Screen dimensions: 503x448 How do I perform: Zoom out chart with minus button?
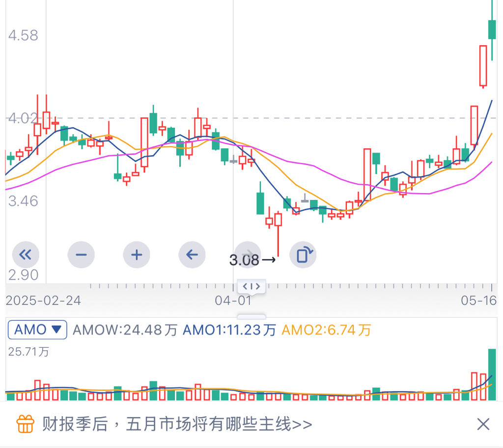81,255
